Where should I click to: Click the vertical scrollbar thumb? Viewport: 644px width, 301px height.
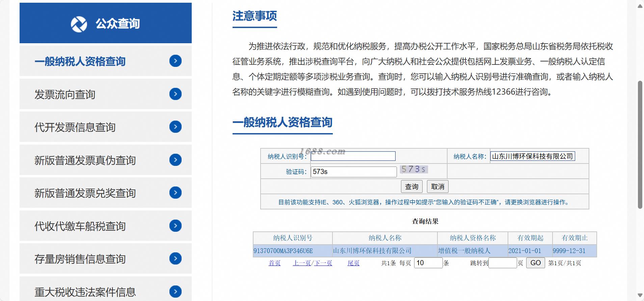(x=640, y=145)
